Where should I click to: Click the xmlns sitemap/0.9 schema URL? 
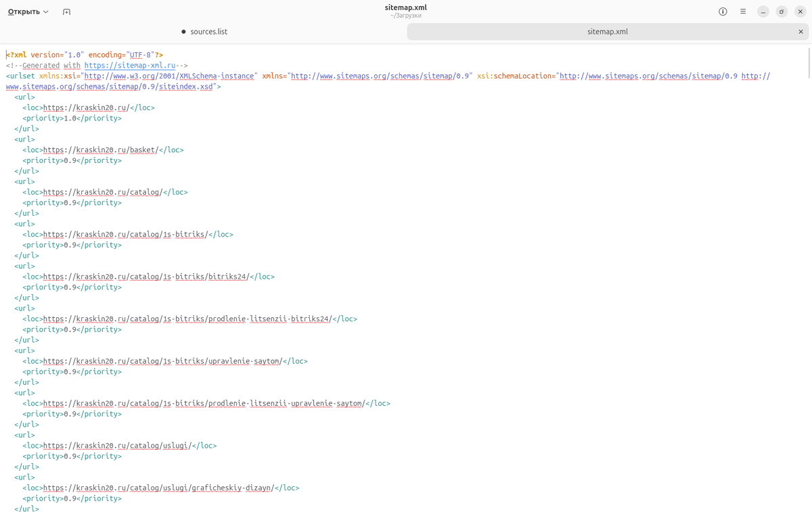pos(379,76)
